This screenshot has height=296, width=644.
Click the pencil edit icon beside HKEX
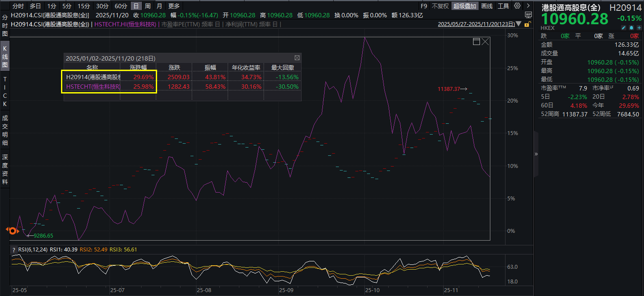(x=624, y=28)
